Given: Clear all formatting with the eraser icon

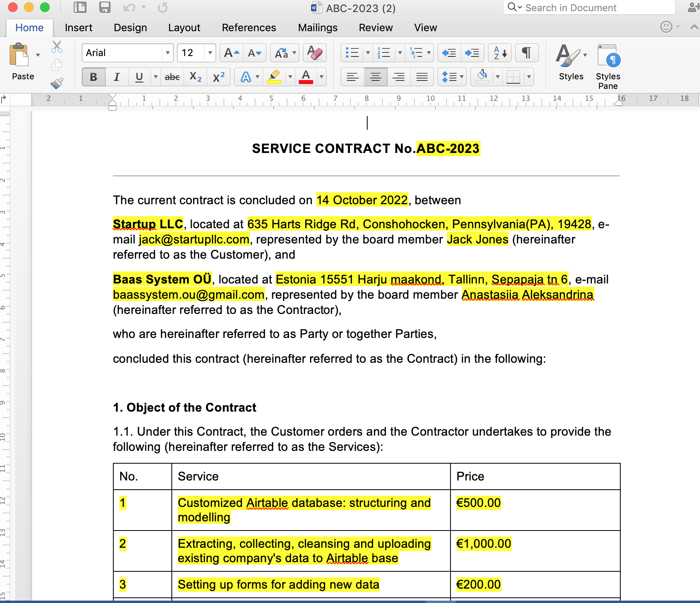Looking at the screenshot, I should tap(315, 52).
